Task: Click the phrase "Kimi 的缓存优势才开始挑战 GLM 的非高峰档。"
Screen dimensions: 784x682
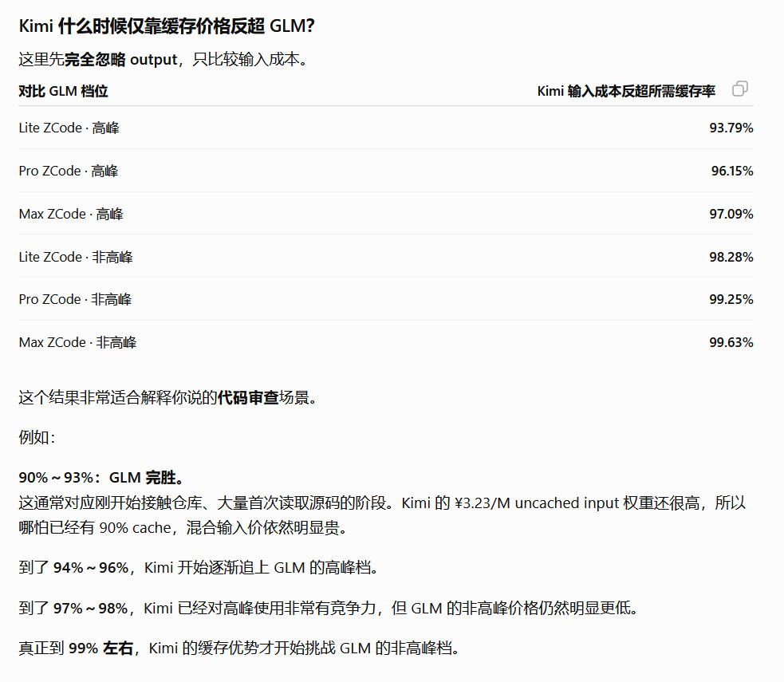Action: pyautogui.click(x=304, y=648)
